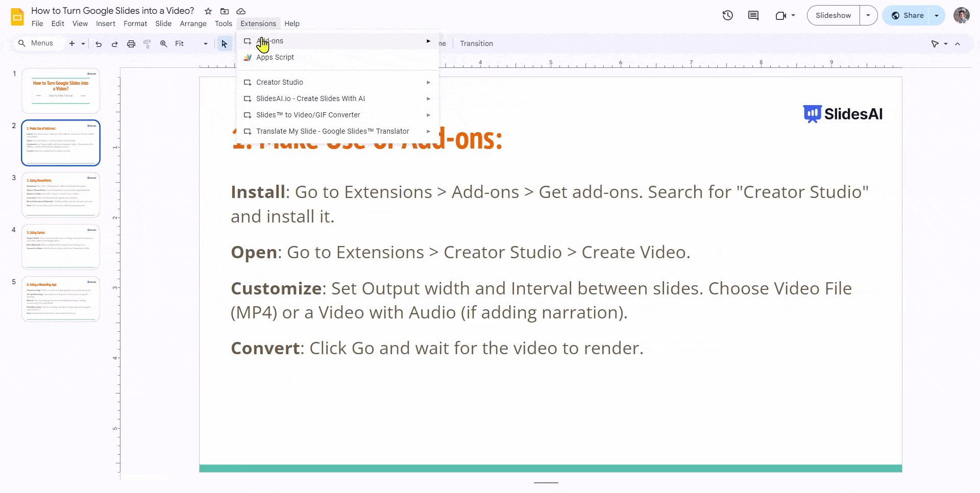
Task: Open version history
Action: coord(727,15)
